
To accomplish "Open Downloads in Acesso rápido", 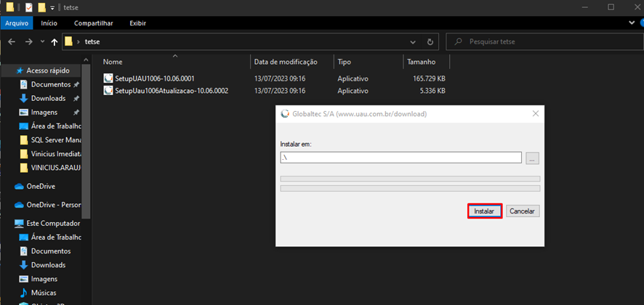I will [48, 98].
